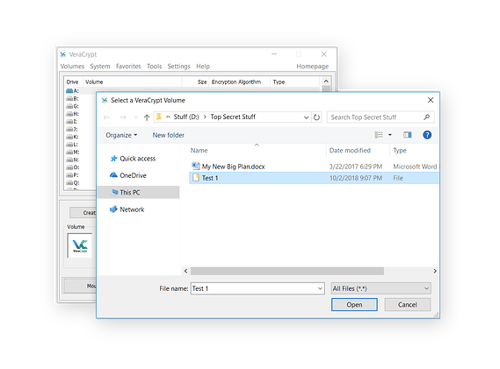Toggle the preview pane
Screen dimensions: 500x369
pyautogui.click(x=407, y=135)
